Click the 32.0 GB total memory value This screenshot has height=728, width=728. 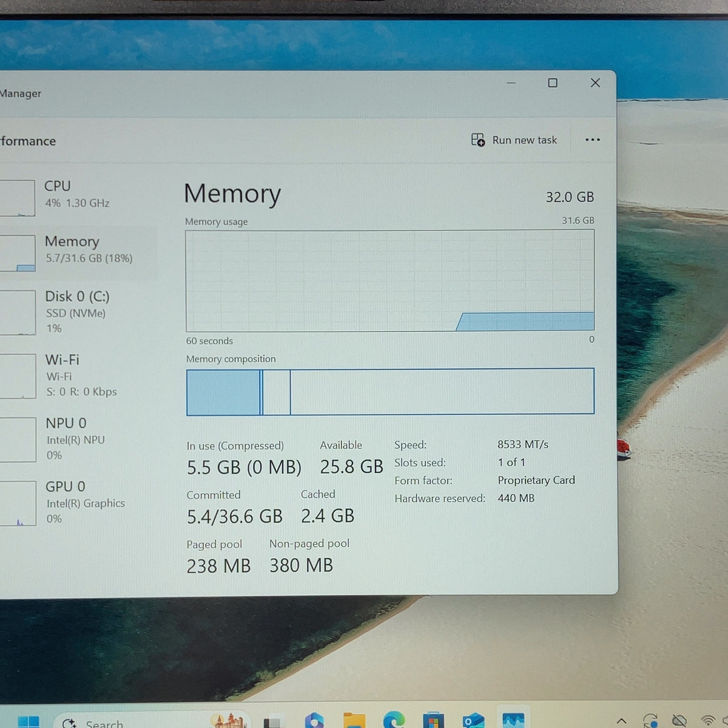570,197
